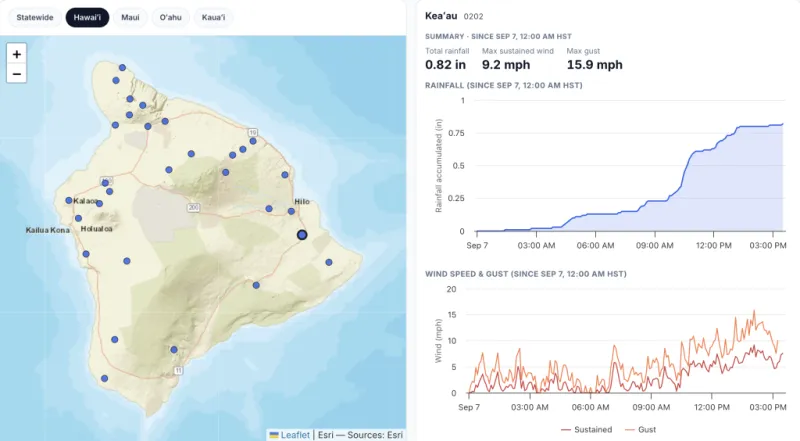This screenshot has height=441, width=800.
Task: Click station marker just below Route 19 shield
Action: pos(253,141)
